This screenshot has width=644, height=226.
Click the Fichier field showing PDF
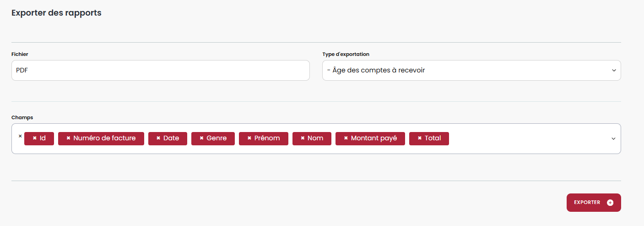pyautogui.click(x=160, y=71)
